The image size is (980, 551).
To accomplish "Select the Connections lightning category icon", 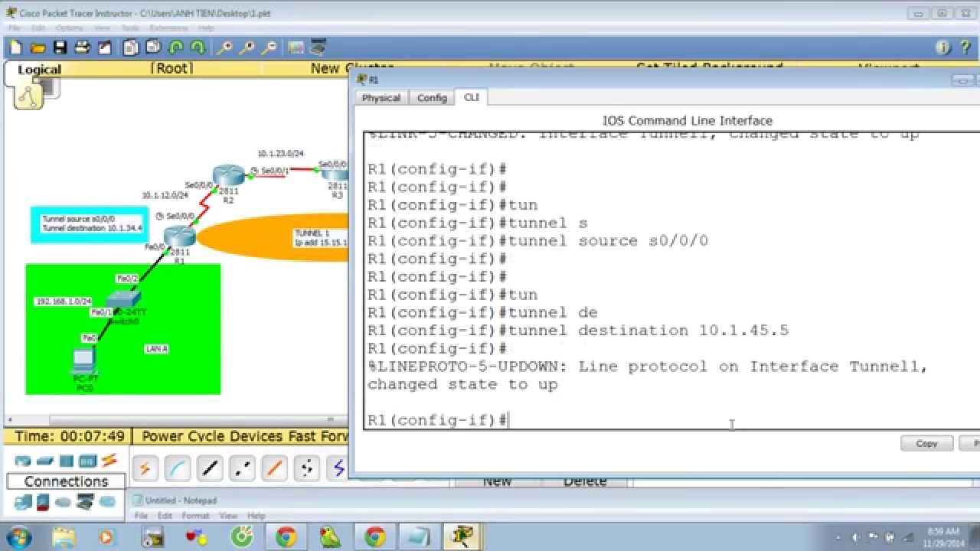I will (x=109, y=461).
